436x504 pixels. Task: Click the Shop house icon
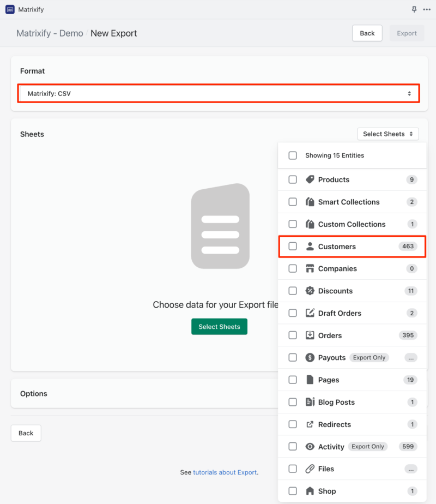(310, 491)
